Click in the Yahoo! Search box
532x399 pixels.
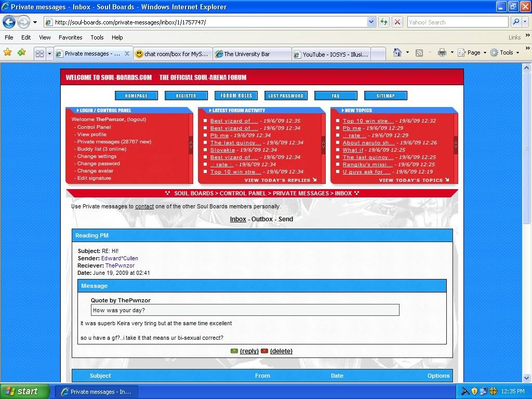coord(457,22)
